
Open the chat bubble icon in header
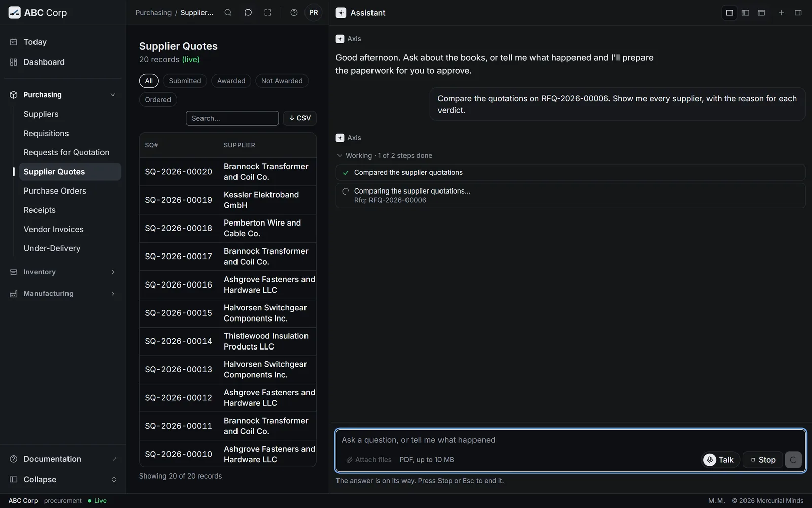click(x=248, y=13)
